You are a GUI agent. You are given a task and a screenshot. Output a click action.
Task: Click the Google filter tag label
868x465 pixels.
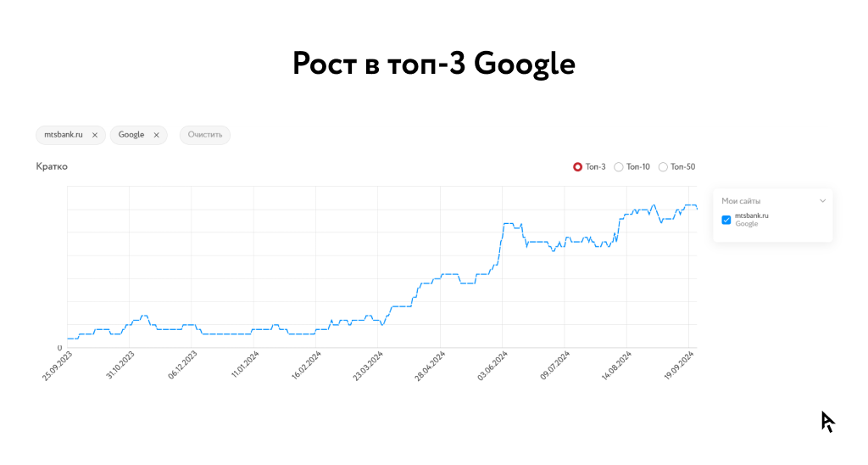(x=131, y=135)
